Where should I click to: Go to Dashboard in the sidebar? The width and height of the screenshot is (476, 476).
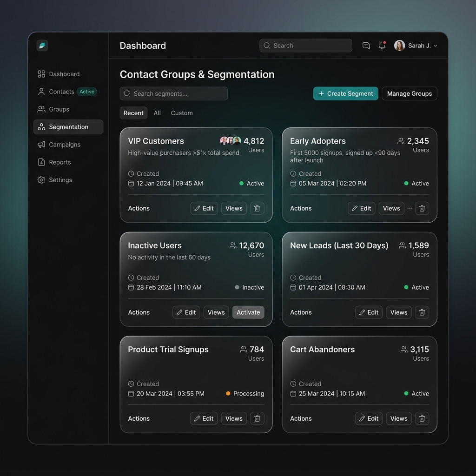59,74
